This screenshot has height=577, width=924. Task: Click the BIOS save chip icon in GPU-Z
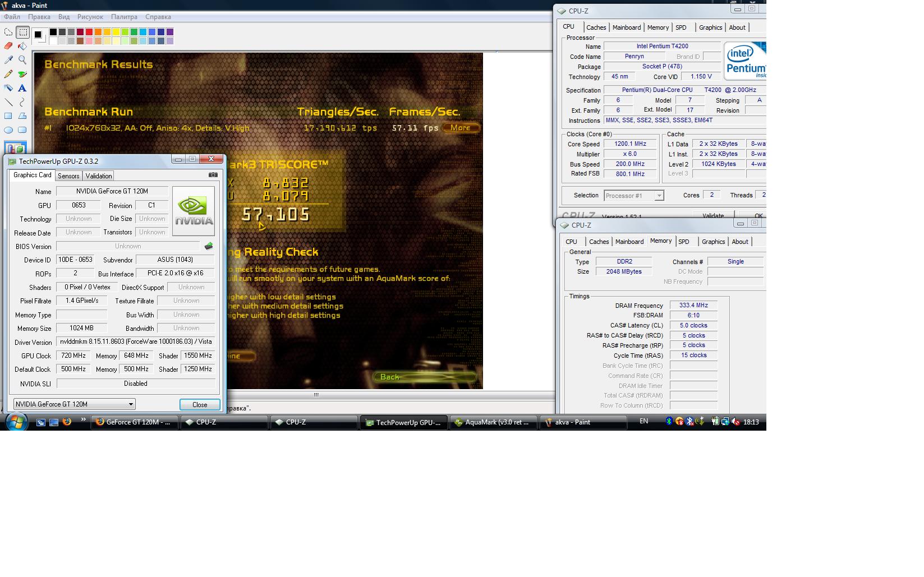tap(209, 246)
